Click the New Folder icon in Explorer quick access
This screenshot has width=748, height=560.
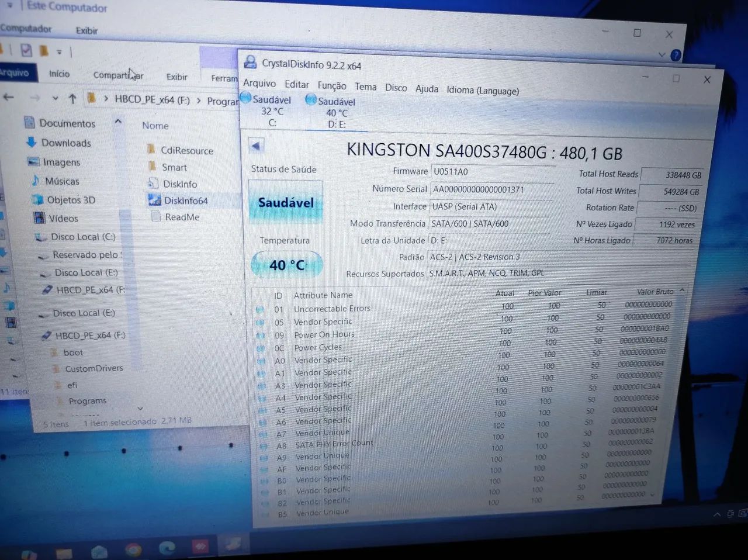coord(43,51)
